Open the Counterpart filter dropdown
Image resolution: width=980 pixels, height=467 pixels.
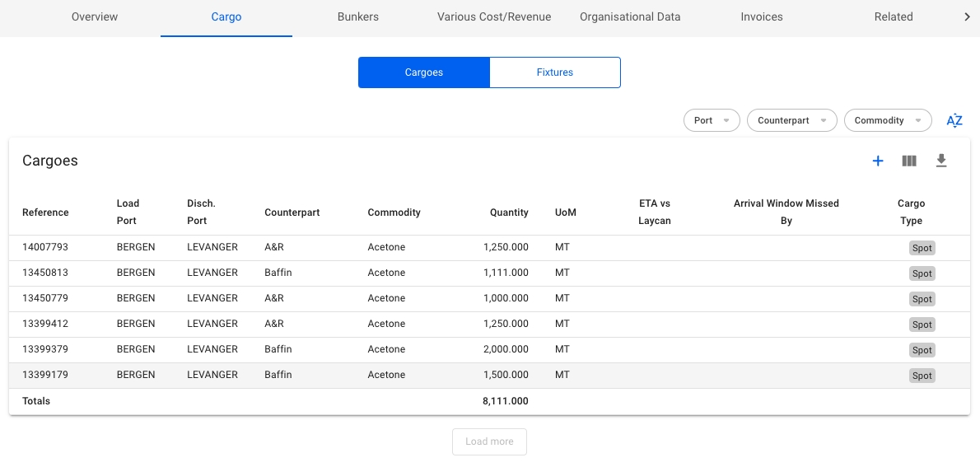tap(791, 120)
